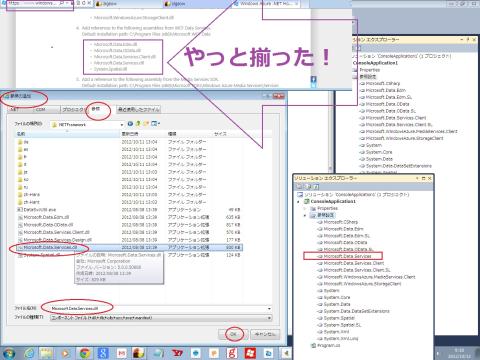Viewport: 480px width, 360px height.
Task: Sort by the サイズ column header
Action: 227,134
